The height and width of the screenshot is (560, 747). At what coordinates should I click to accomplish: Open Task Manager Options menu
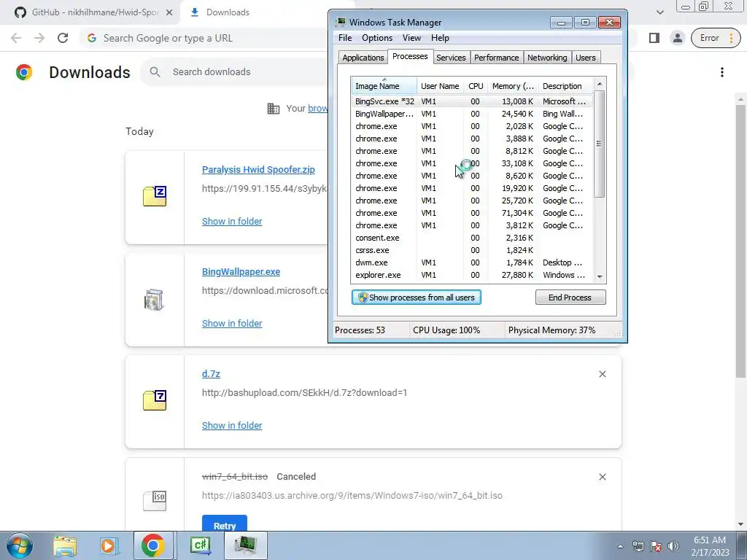pos(377,38)
